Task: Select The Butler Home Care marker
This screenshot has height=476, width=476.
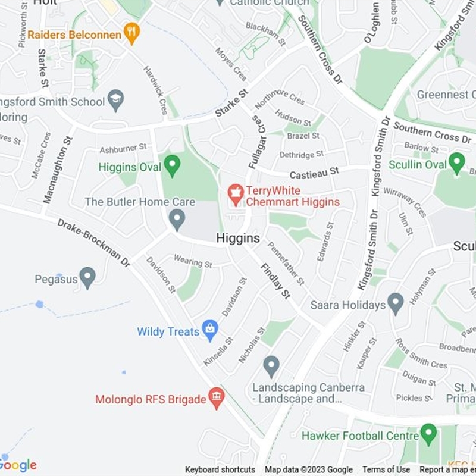Action: (177, 220)
